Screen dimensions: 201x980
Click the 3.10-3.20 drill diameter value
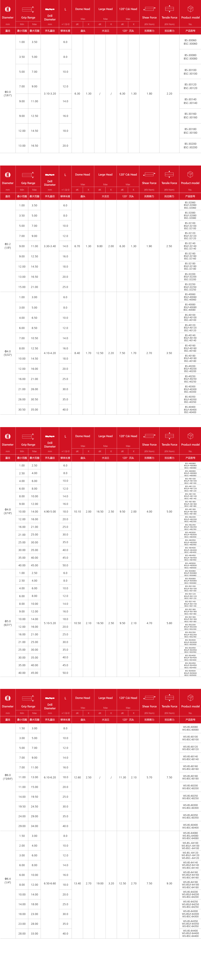coord(50,93)
